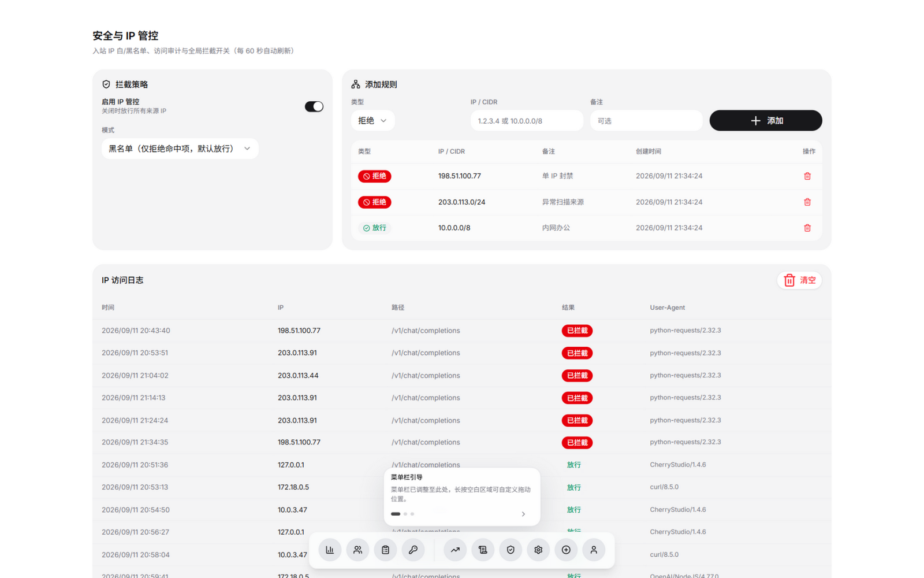Click the first page dot in 菜单栏引导 popup
This screenshot has height=578, width=924.
tap(396, 514)
